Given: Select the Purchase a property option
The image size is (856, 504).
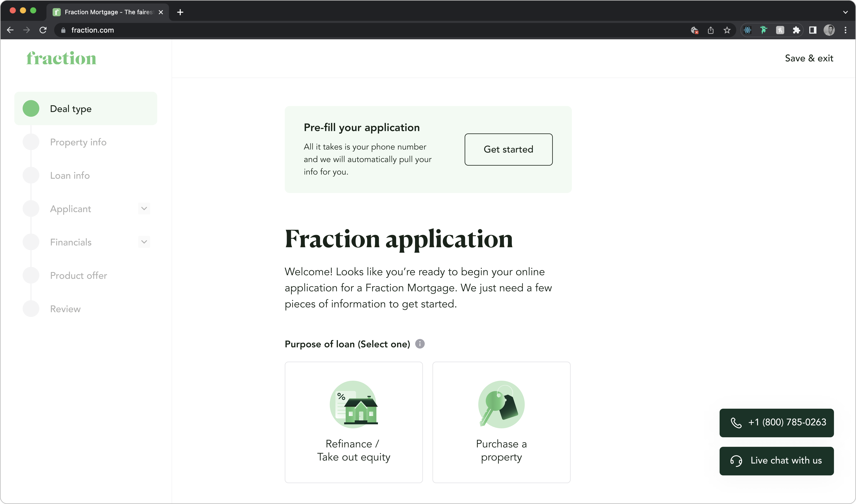Looking at the screenshot, I should (x=501, y=422).
